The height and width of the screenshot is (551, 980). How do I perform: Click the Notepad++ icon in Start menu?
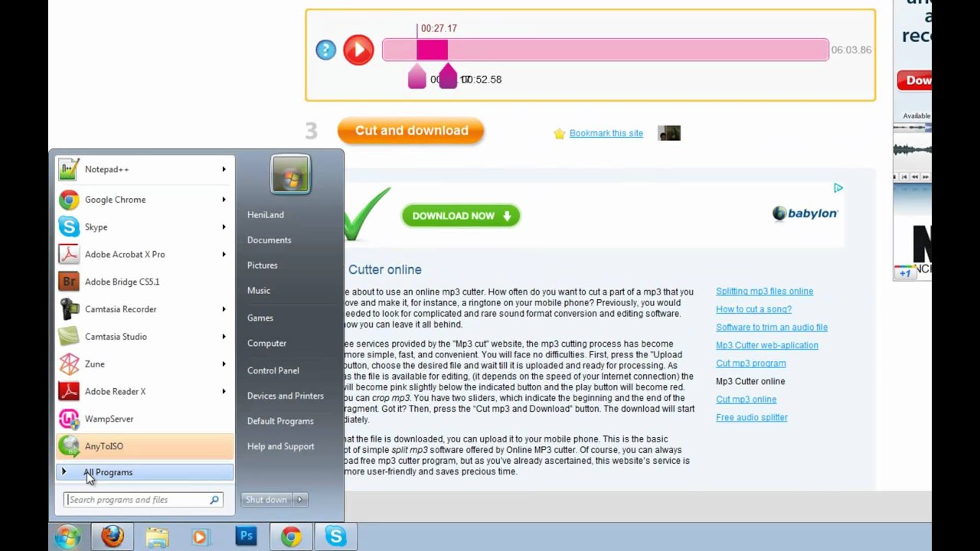point(69,169)
